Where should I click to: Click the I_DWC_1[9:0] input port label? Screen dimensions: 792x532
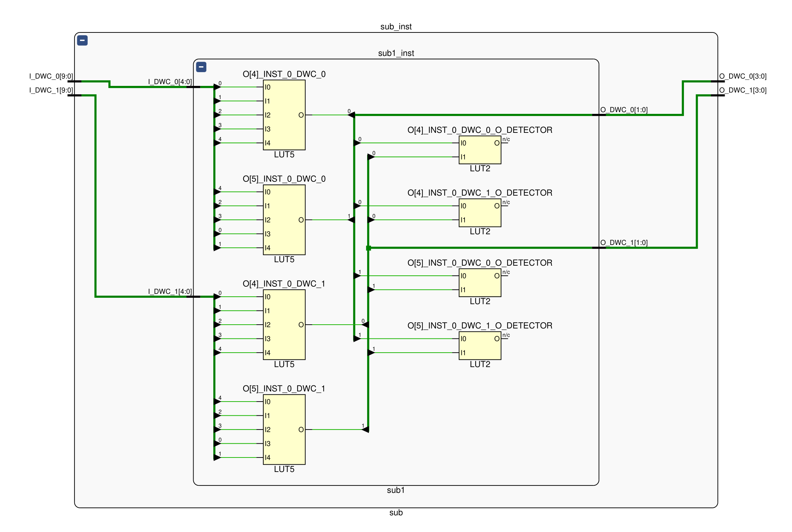(x=51, y=90)
